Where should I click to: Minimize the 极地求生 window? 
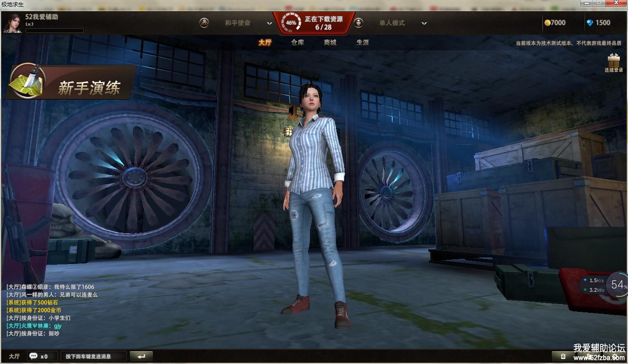tap(587, 3)
